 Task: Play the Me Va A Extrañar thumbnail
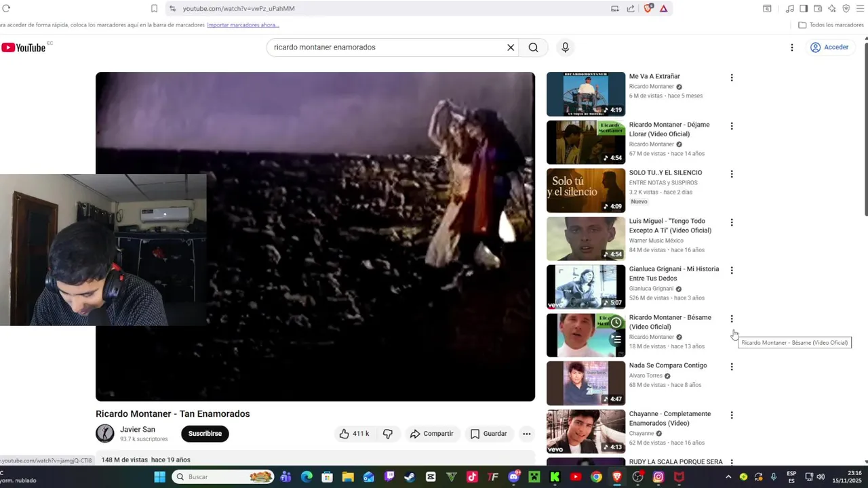586,94
